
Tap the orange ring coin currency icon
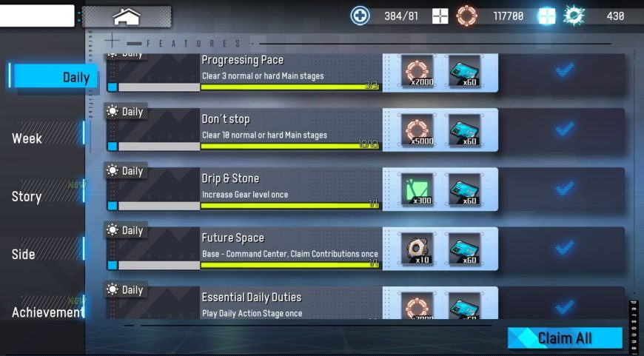[x=467, y=16]
